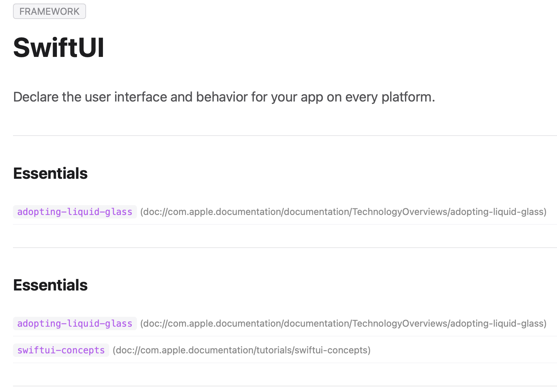
Task: Click the separator between the two Essentials sections
Action: [x=285, y=248]
